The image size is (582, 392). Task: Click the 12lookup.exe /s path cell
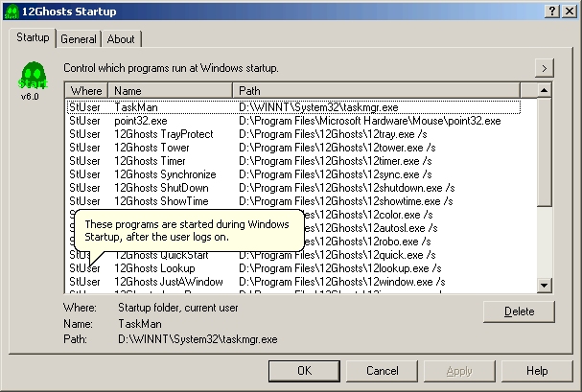[x=340, y=268]
